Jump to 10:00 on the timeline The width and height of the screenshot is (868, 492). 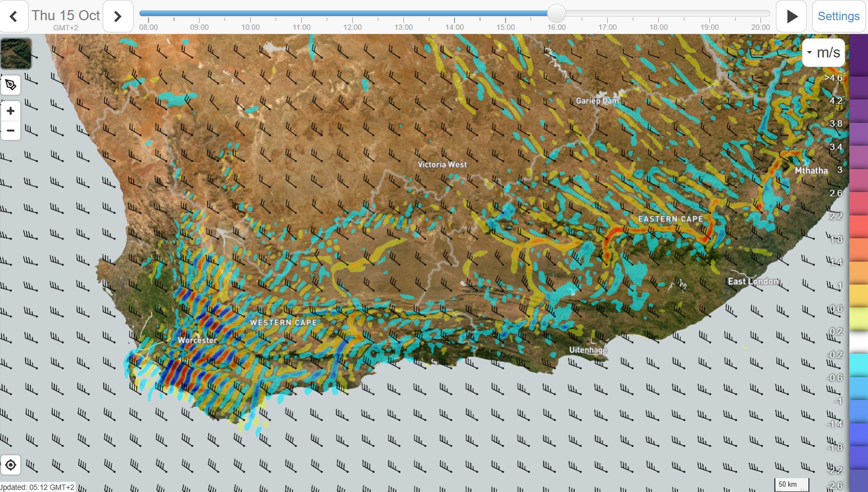pos(251,27)
